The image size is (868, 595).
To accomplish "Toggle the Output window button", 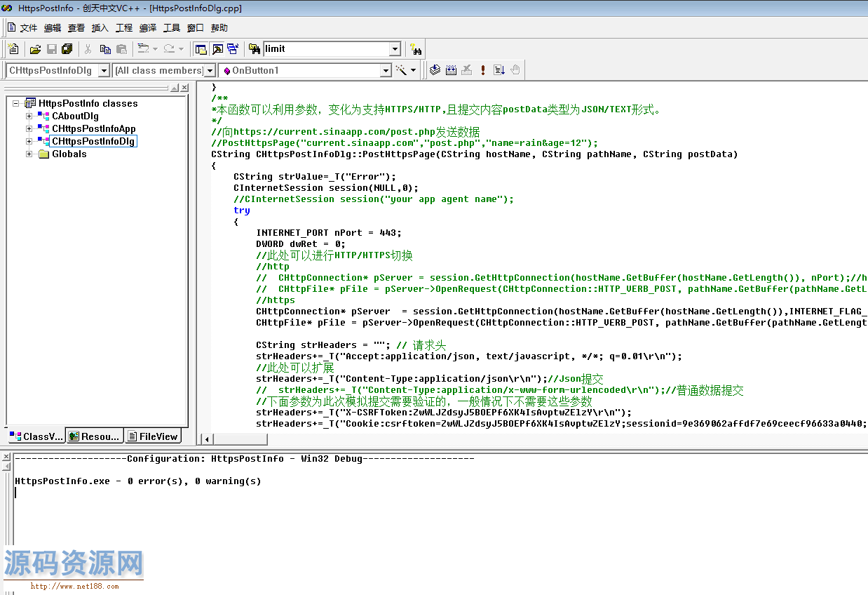I will pyautogui.click(x=217, y=49).
